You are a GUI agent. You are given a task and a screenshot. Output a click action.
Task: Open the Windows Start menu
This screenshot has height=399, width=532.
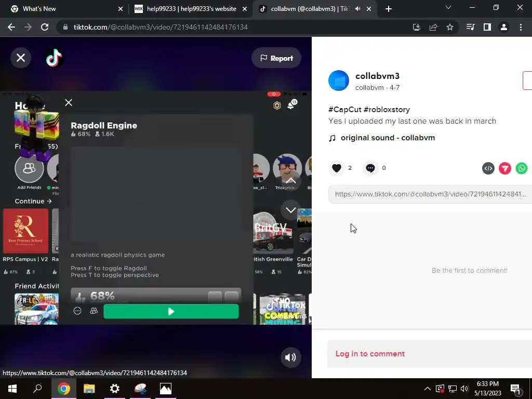[12, 389]
